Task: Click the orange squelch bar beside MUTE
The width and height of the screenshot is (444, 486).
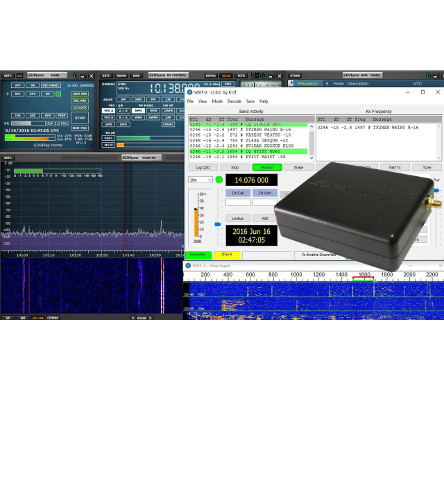Action: (120, 145)
